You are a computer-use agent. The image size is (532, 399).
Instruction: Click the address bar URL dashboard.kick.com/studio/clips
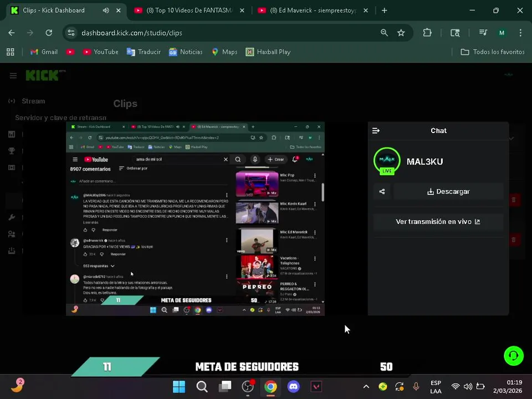(x=132, y=33)
